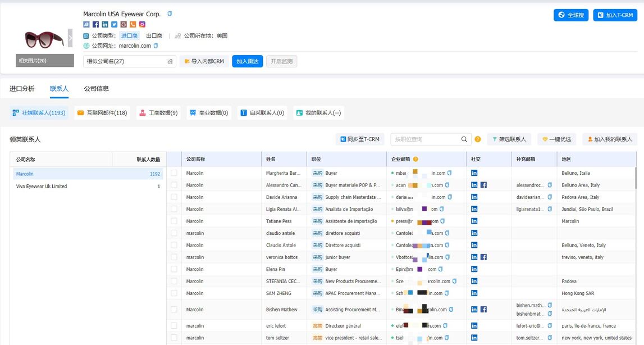This screenshot has height=345, width=644.
Task: Copy the company name Marcolin USA Eyewear Corp.
Action: click(170, 14)
